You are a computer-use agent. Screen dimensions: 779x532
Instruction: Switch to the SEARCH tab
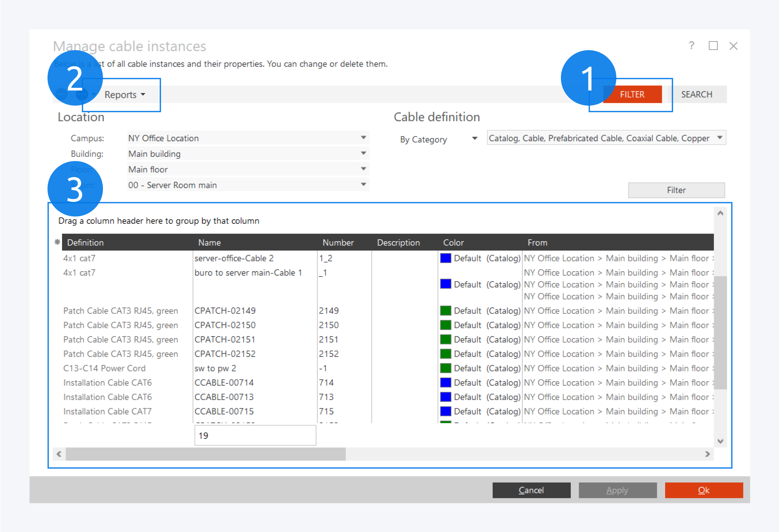point(697,94)
